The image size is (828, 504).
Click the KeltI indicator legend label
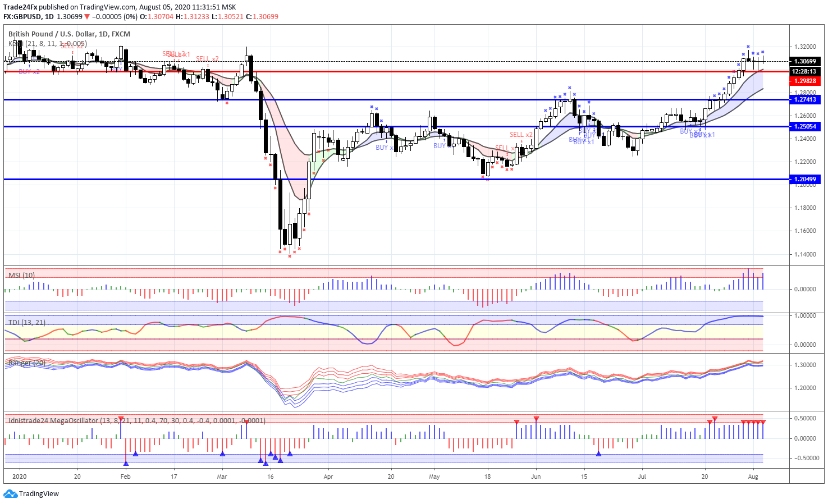point(48,44)
